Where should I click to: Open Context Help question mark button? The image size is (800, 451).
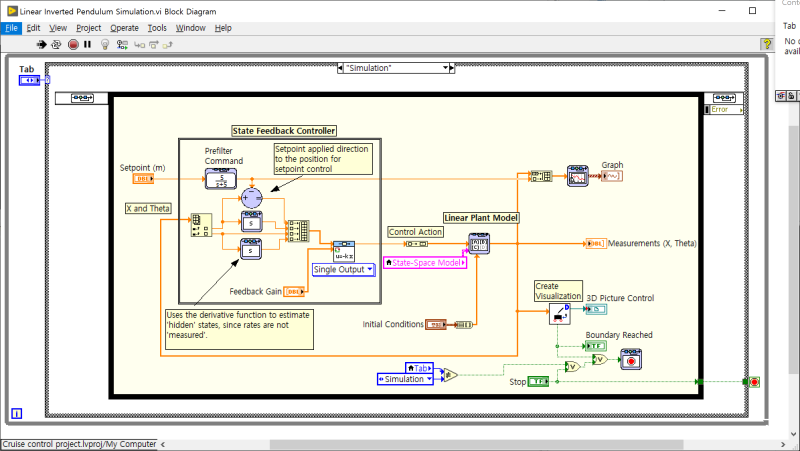point(766,44)
